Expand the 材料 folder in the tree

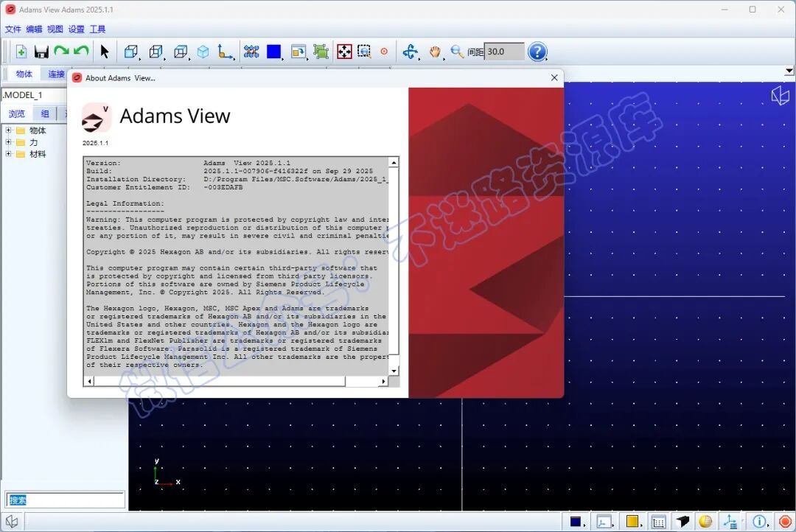(8, 154)
